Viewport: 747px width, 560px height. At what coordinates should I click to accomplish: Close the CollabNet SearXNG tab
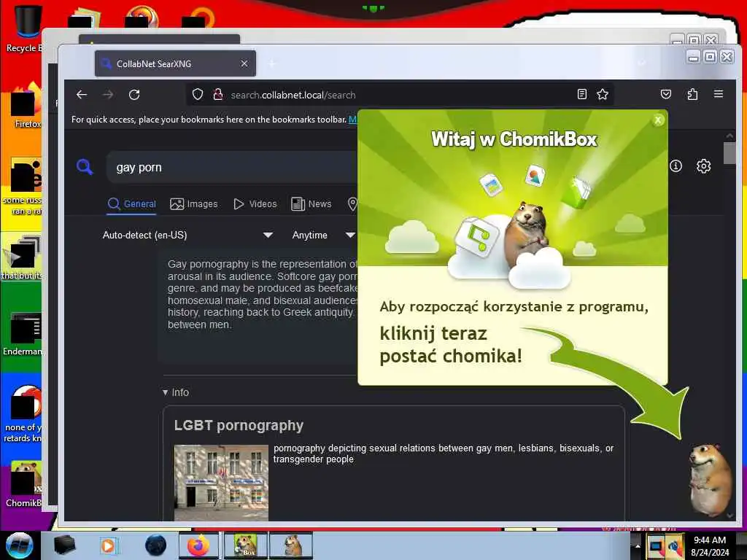point(244,63)
